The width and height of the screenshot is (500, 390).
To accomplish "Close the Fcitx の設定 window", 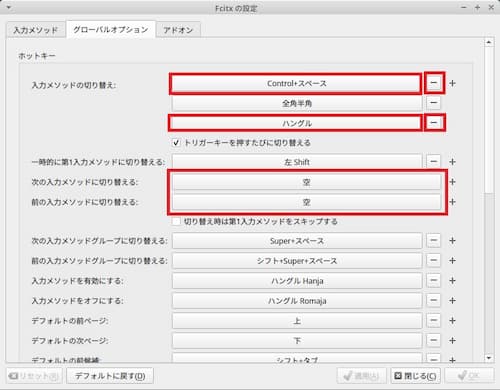I will (491, 7).
